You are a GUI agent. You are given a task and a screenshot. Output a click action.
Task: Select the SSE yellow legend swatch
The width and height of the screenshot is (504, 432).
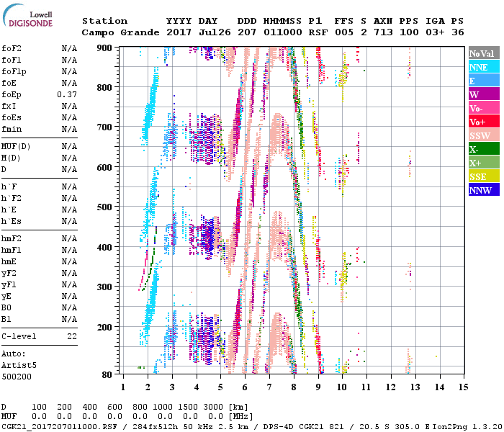tap(483, 177)
